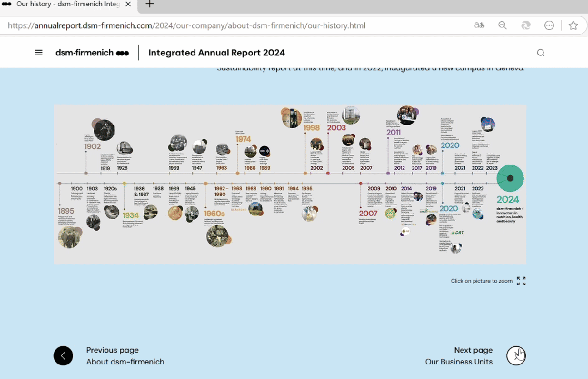Open a new browser tab

tap(149, 4)
